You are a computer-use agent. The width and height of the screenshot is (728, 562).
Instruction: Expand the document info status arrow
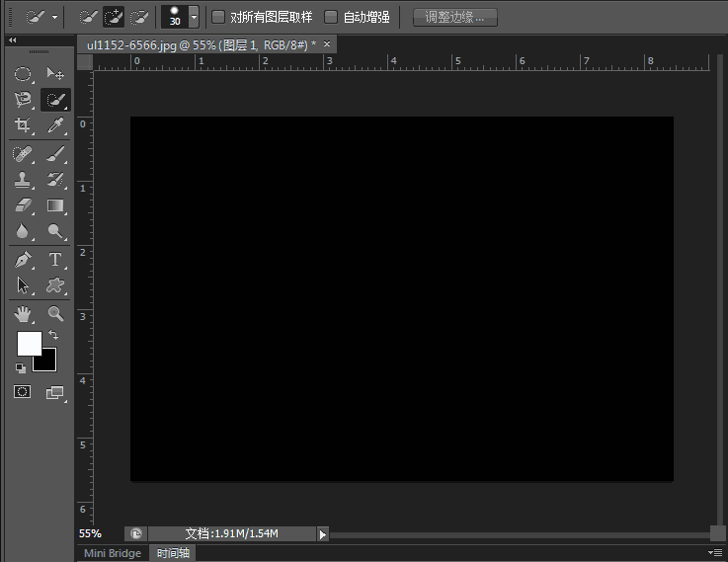[322, 533]
